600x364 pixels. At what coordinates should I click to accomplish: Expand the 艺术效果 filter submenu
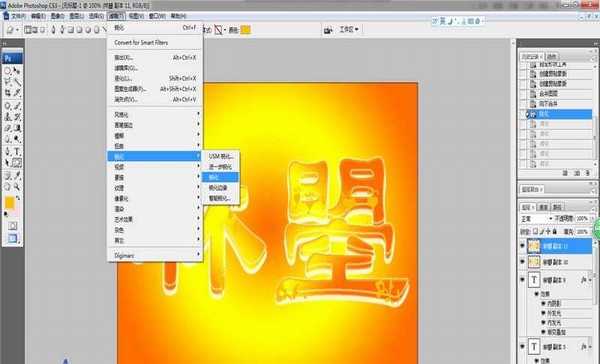pyautogui.click(x=155, y=219)
